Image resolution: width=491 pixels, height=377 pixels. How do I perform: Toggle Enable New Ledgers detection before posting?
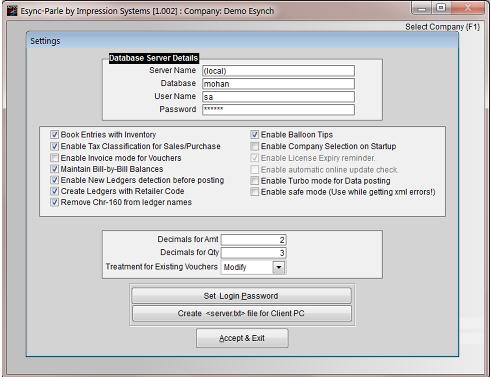tap(54, 180)
